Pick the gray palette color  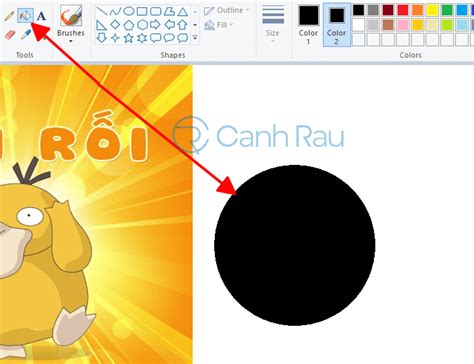pos(373,10)
